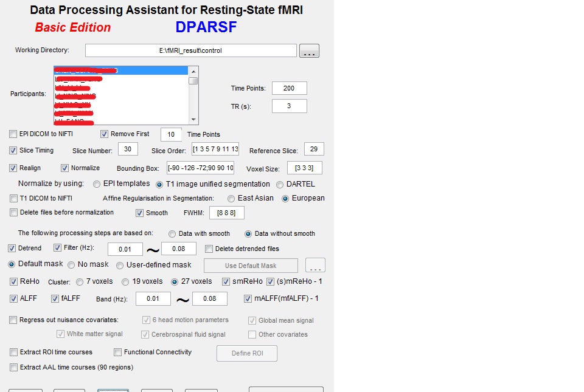Browse for the working directory folder
584x392 pixels.
309,50
